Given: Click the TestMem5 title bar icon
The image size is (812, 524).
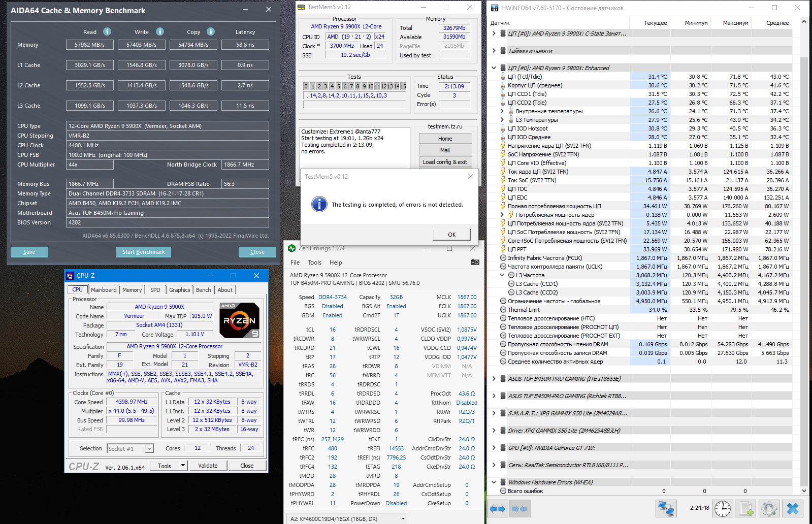Looking at the screenshot, I should (x=301, y=7).
